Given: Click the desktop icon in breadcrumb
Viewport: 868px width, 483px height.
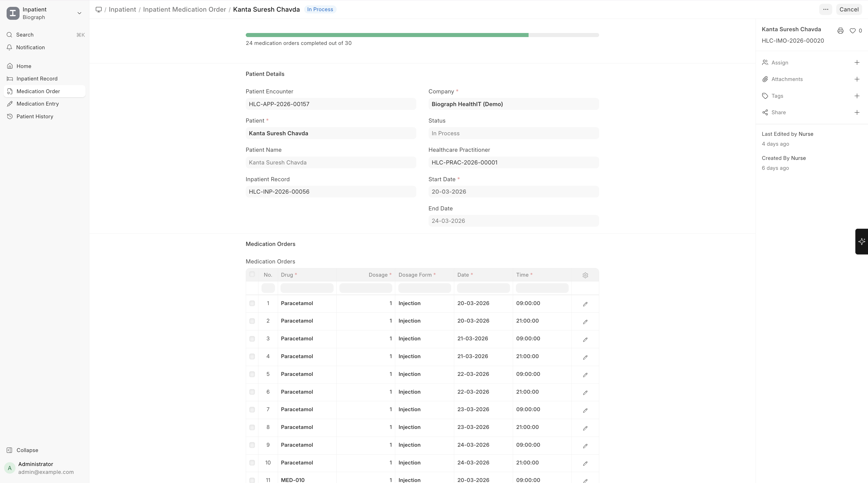Looking at the screenshot, I should 99,9.
